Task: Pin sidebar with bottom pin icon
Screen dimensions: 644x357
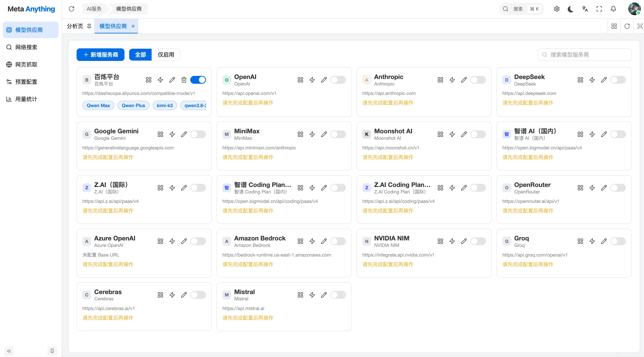Action: click(52, 351)
